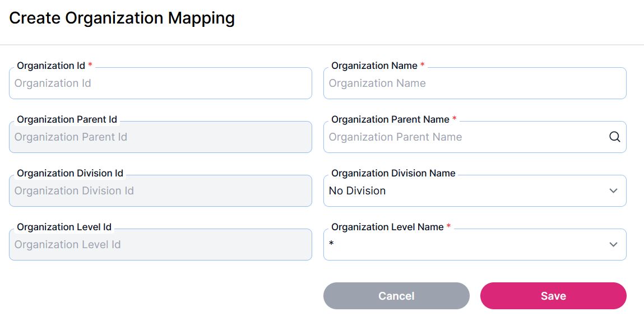Click the "Organization Name" field label

point(374,66)
